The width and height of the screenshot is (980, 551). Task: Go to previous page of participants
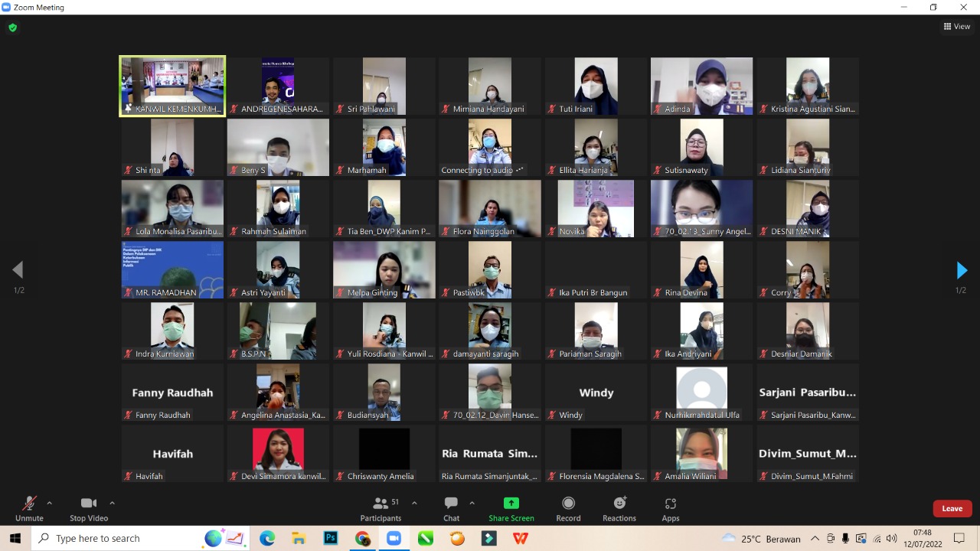(x=18, y=270)
